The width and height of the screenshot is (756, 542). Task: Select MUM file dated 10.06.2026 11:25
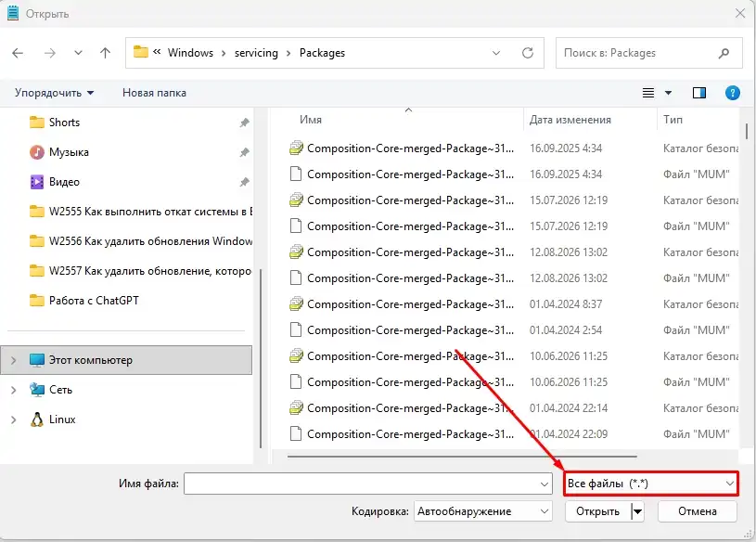pyautogui.click(x=514, y=382)
